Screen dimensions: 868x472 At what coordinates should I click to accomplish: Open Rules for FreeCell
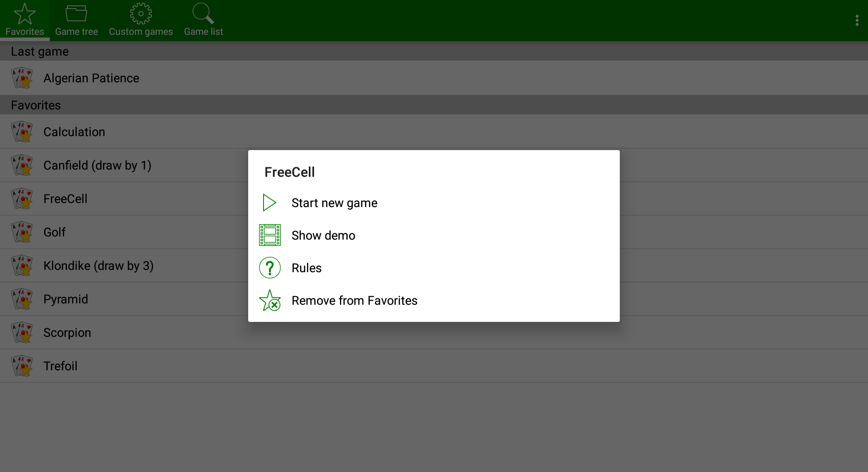[307, 268]
